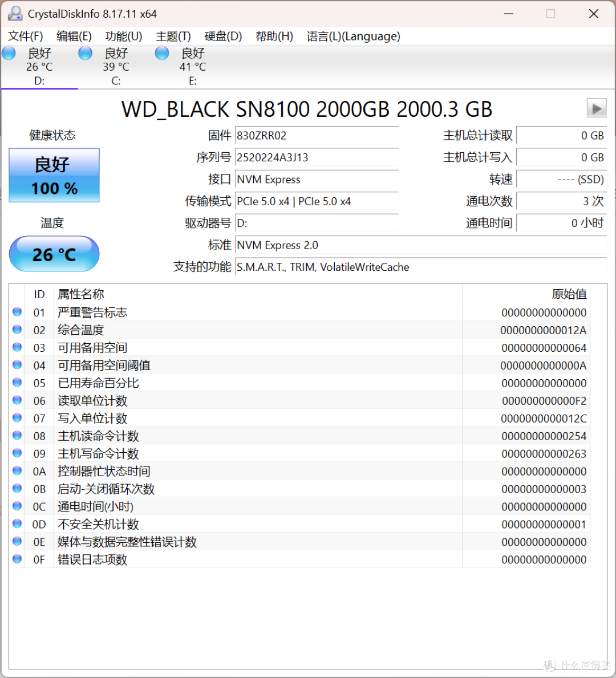Go to next disk with arrow button
Viewport: 616px width, 678px height.
coord(597,108)
